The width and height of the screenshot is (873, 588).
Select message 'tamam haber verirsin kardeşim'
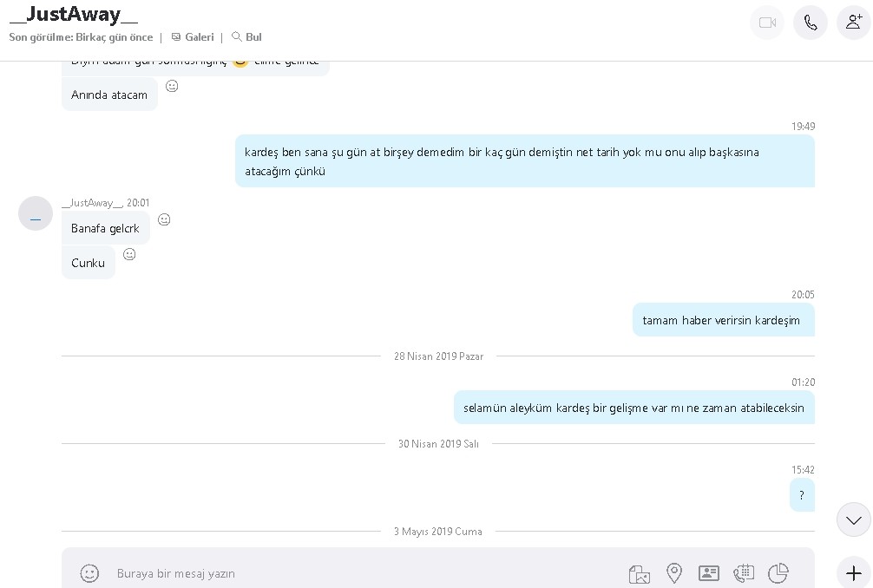(723, 320)
